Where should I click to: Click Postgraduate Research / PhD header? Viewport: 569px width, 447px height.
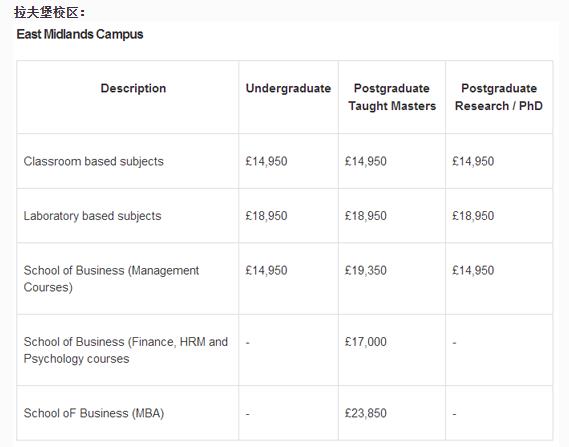499,97
